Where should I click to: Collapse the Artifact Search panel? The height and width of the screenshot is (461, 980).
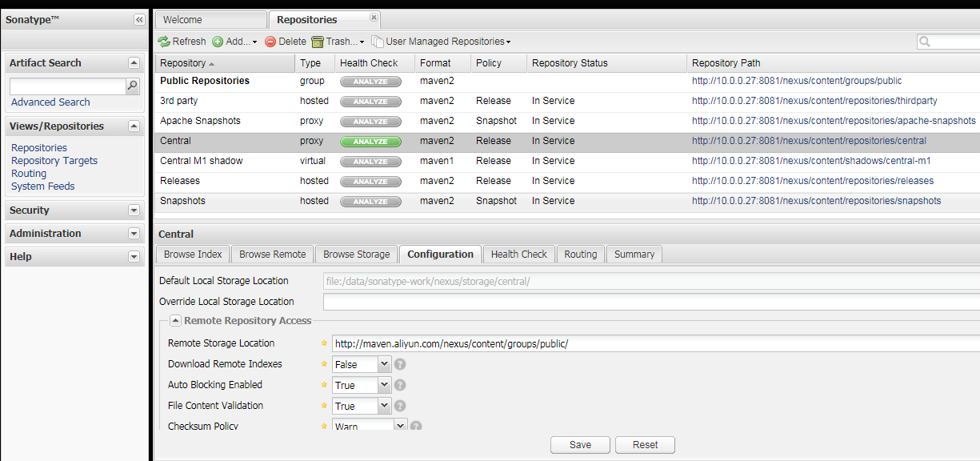point(134,63)
